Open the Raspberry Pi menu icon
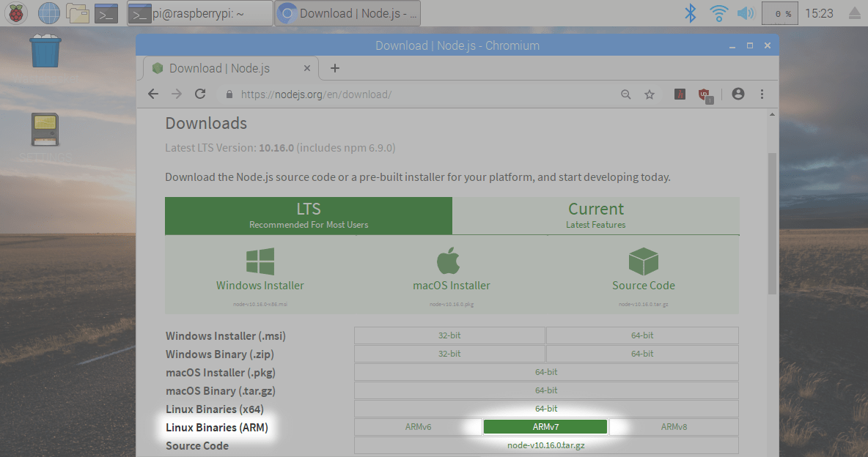Image resolution: width=868 pixels, height=457 pixels. point(16,13)
